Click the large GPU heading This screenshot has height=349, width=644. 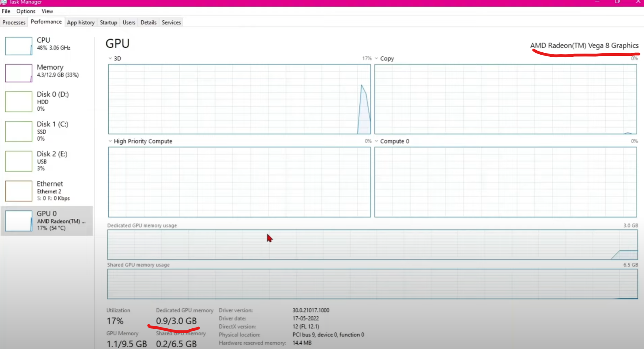(x=118, y=43)
